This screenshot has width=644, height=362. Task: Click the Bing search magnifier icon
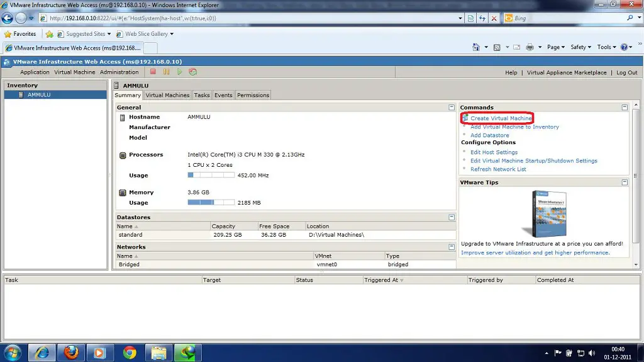[630, 18]
